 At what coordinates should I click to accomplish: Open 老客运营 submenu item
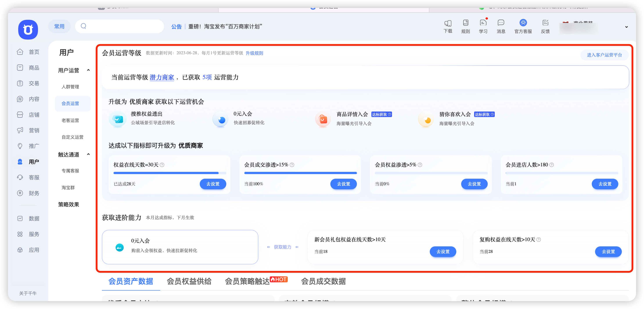click(70, 120)
